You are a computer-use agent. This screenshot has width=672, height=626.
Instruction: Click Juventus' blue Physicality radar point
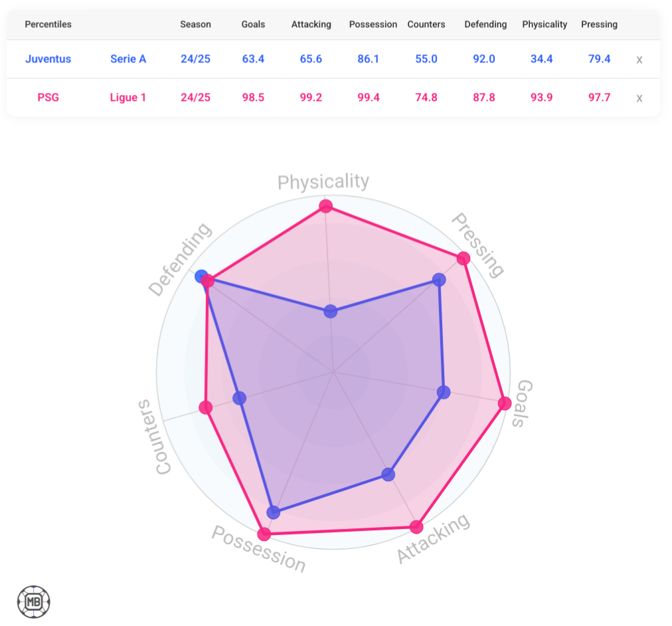pos(331,311)
